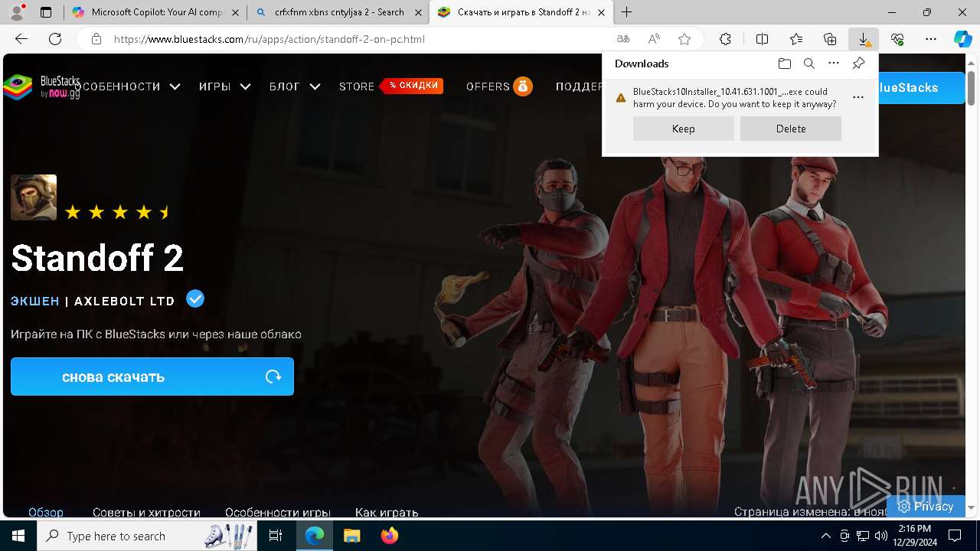Expand the ИГРЫ menu
980x551 pixels.
click(224, 86)
